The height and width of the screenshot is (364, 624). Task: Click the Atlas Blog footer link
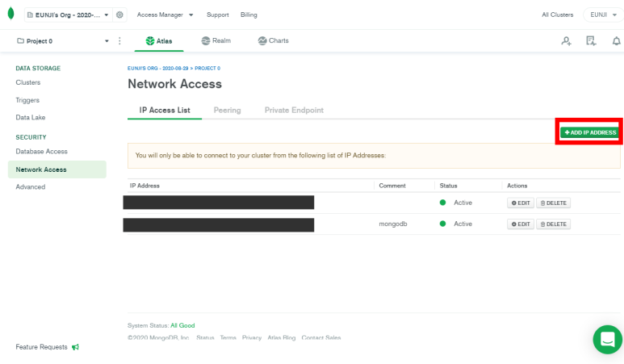282,337
